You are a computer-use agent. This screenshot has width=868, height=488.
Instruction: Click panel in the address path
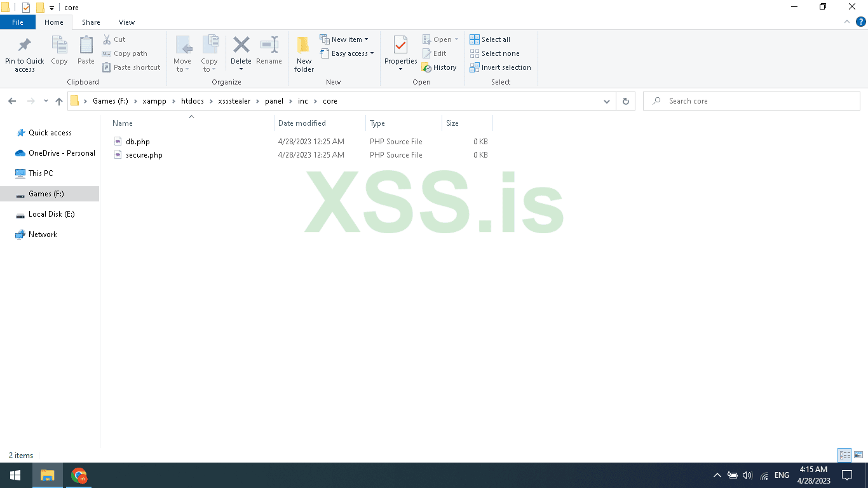[274, 101]
